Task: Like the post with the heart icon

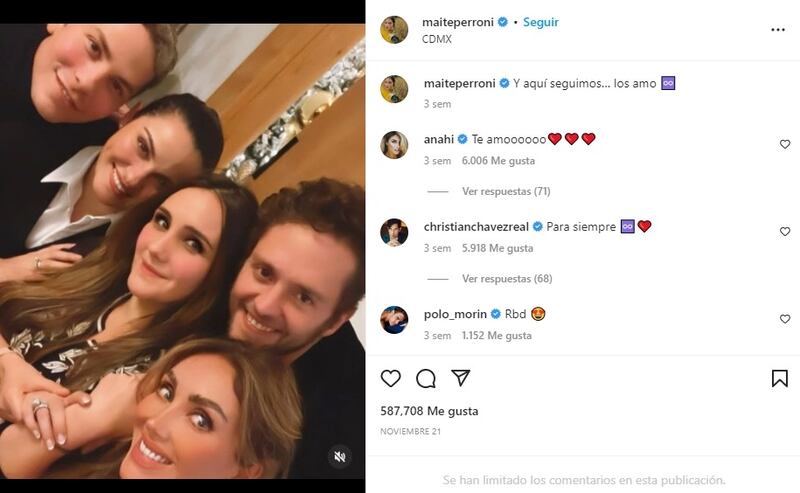Action: click(x=391, y=378)
